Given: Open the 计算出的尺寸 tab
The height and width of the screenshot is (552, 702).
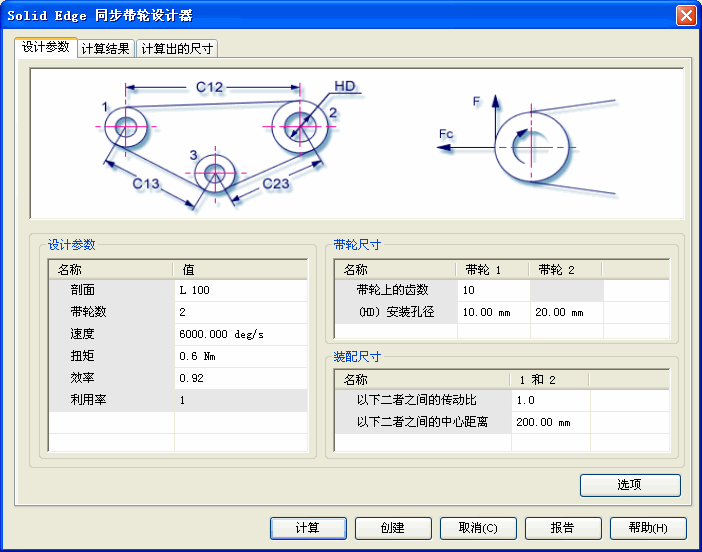Looking at the screenshot, I should coord(176,49).
